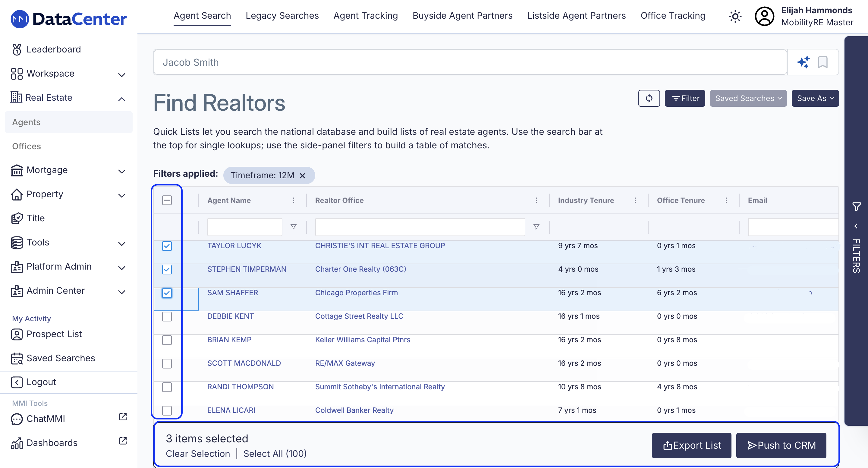Toggle the light/dark theme sun icon

pyautogui.click(x=735, y=16)
